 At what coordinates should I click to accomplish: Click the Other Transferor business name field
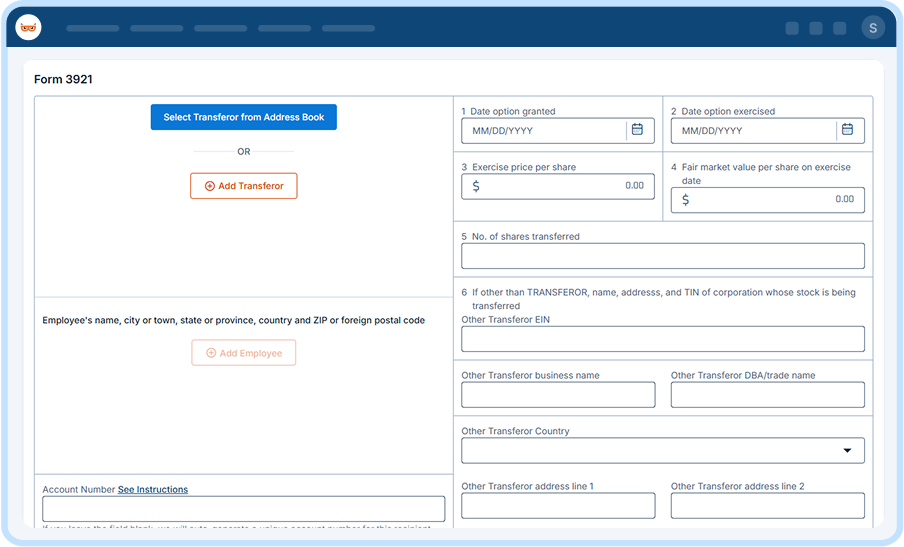click(558, 395)
